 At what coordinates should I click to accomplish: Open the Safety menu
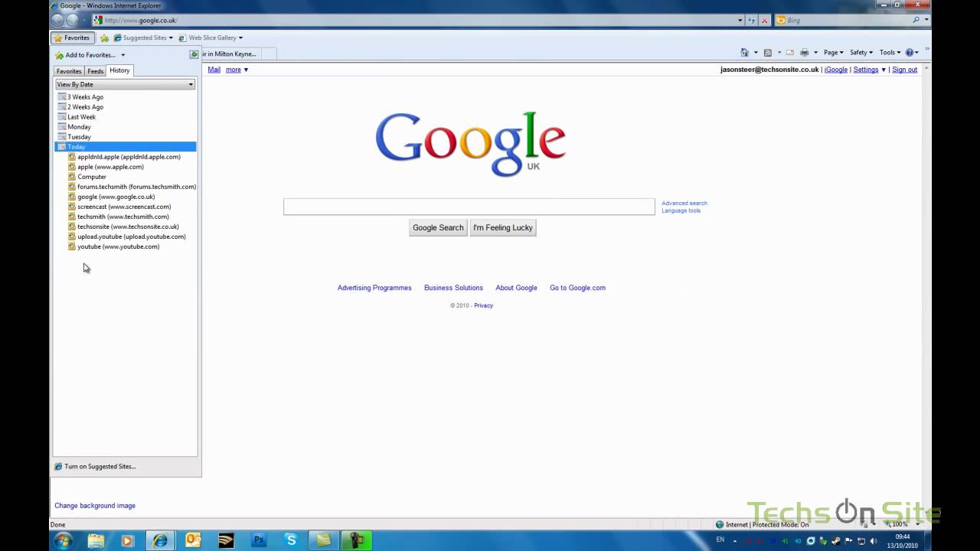pos(861,53)
